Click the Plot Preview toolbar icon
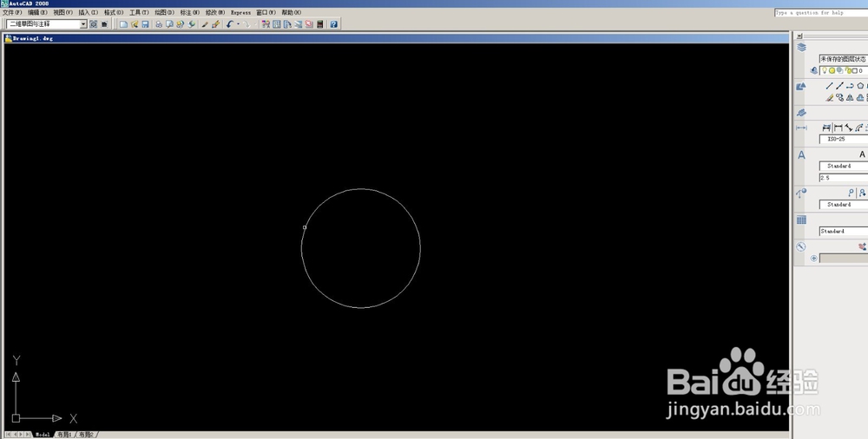868x439 pixels. tap(170, 24)
